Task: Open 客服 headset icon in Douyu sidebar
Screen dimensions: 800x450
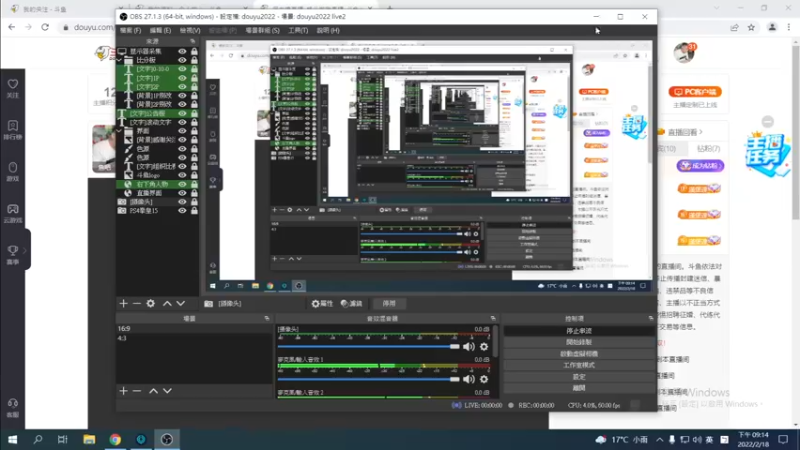Action: (x=13, y=404)
